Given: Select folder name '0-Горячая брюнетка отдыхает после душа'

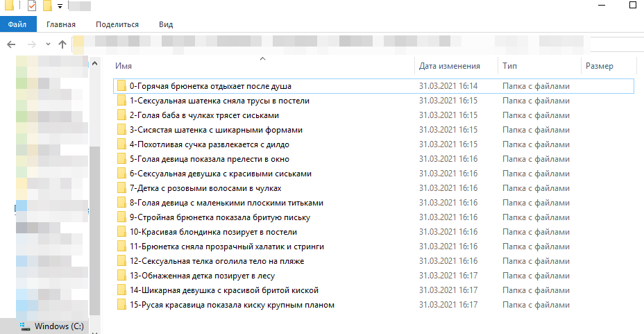Looking at the screenshot, I should point(210,86).
